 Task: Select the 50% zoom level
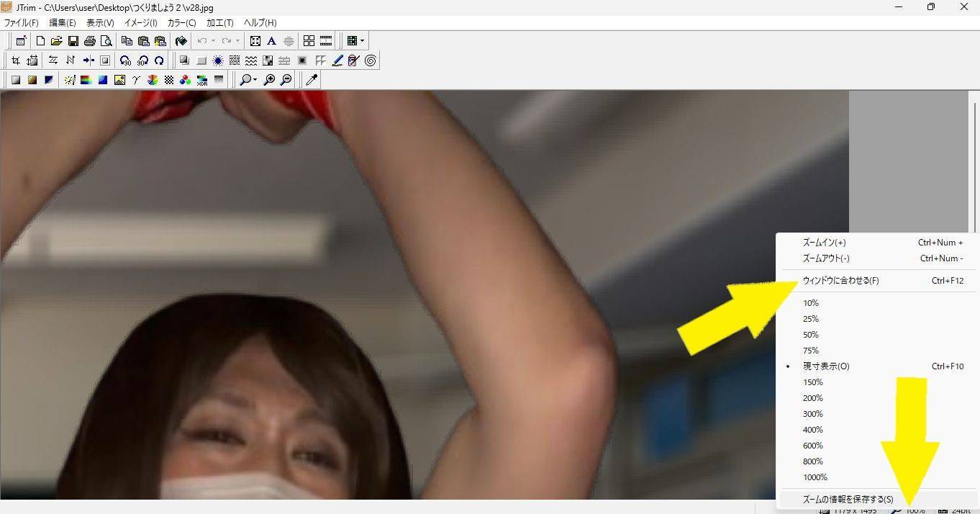click(811, 335)
